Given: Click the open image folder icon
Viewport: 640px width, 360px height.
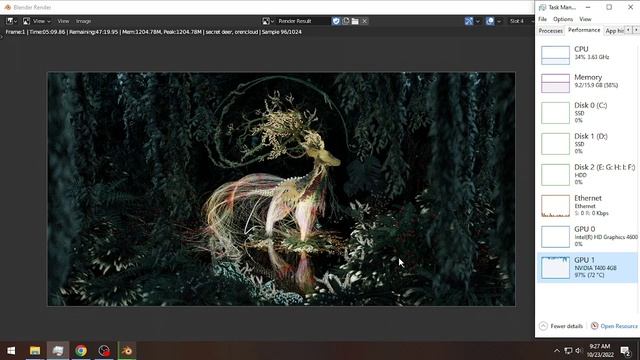Looking at the screenshot, I should [355, 21].
